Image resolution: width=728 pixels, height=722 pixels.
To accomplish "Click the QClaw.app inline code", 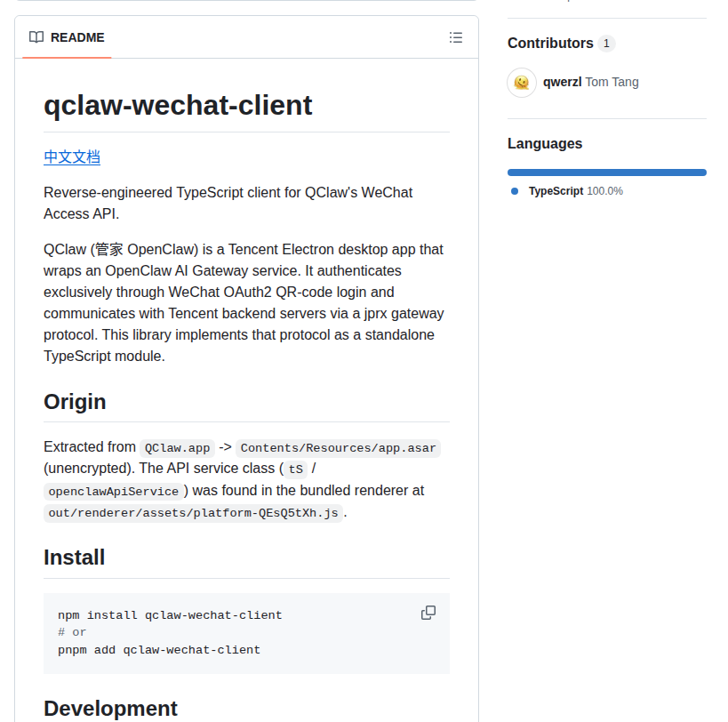I will [x=178, y=448].
